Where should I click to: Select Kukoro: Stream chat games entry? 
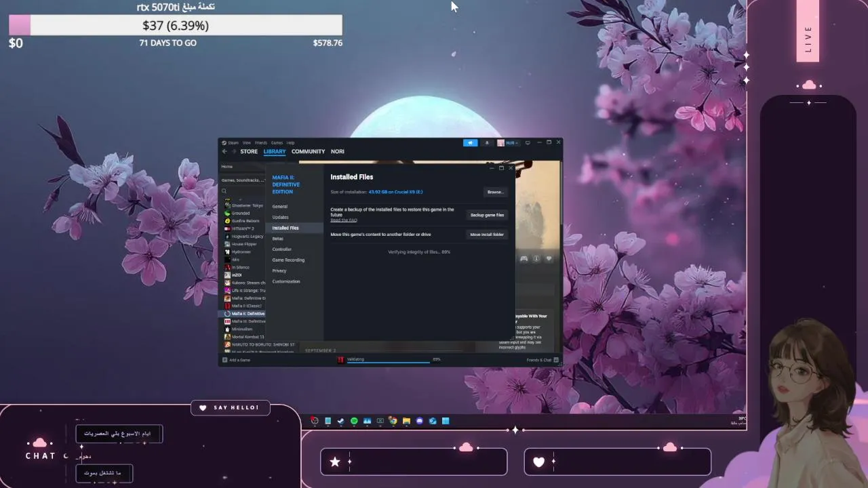pyautogui.click(x=244, y=283)
